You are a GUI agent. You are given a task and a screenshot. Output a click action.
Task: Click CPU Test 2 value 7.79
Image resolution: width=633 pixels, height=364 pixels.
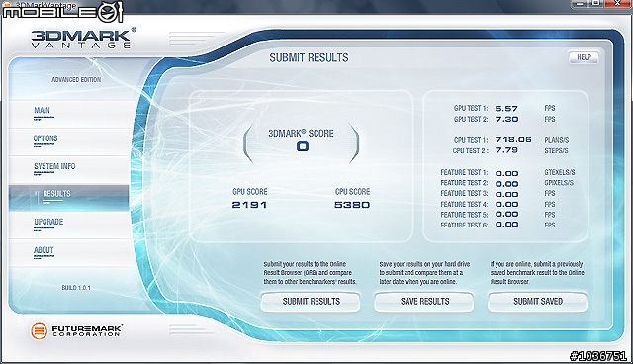pyautogui.click(x=506, y=150)
